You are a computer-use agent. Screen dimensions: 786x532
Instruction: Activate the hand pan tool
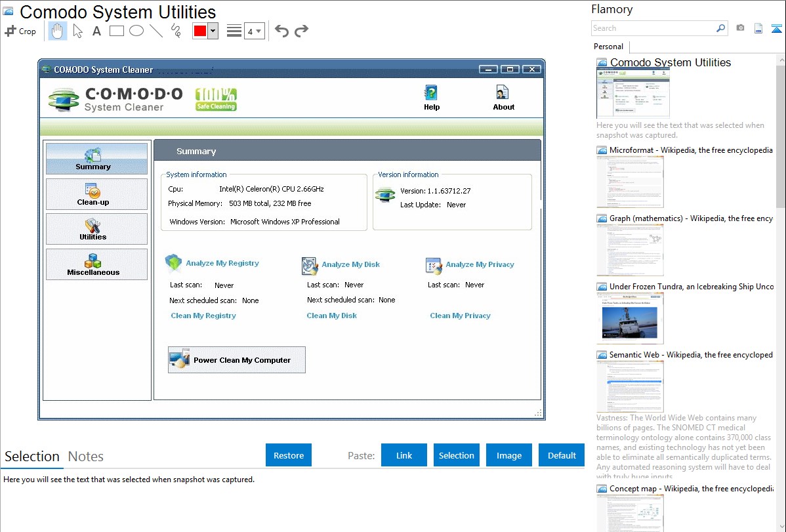pos(58,31)
